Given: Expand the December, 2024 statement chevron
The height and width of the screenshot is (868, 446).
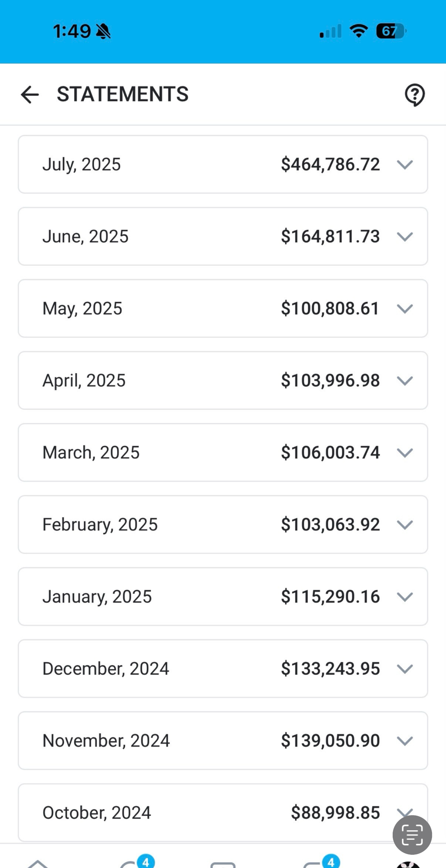Looking at the screenshot, I should pos(404,669).
